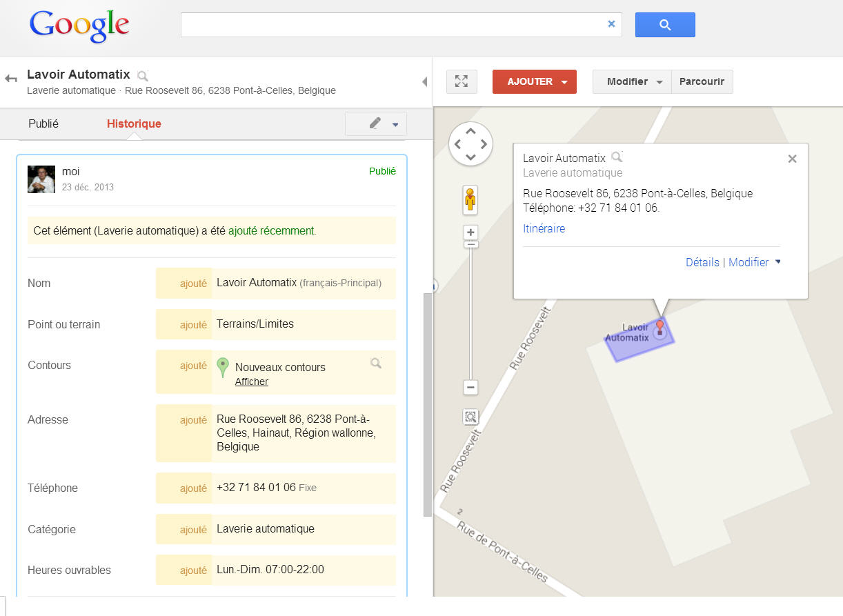Click the red map marker pin
843x616 pixels.
coord(660,326)
